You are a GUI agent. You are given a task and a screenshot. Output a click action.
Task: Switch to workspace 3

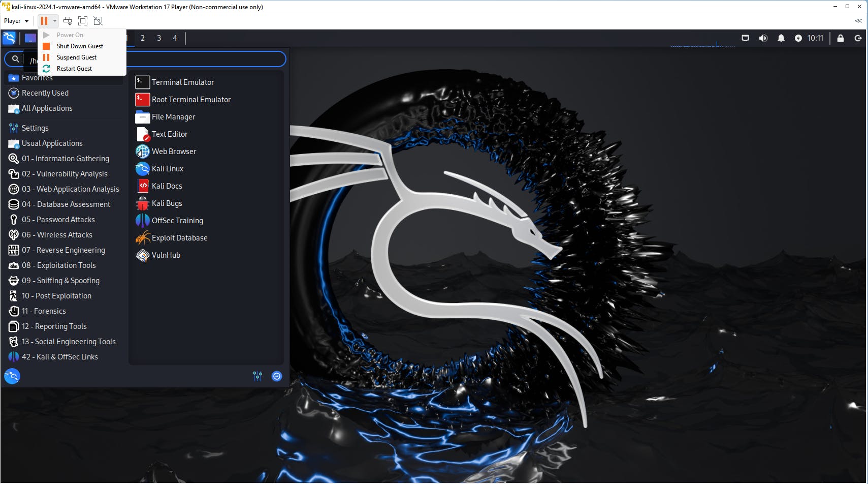[x=159, y=38]
